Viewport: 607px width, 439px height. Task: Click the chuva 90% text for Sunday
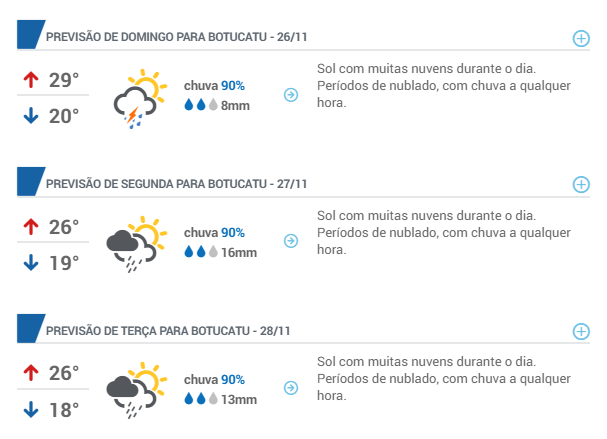[214, 86]
